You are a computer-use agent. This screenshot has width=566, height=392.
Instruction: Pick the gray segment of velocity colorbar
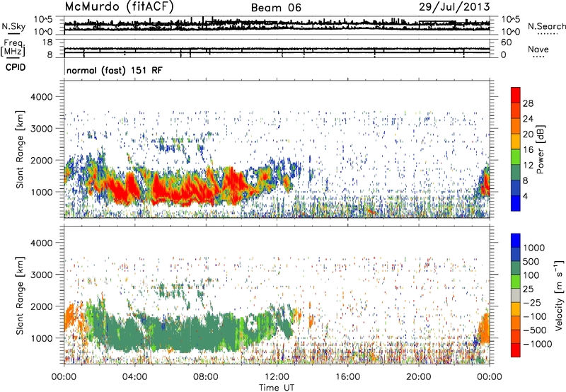(x=516, y=295)
